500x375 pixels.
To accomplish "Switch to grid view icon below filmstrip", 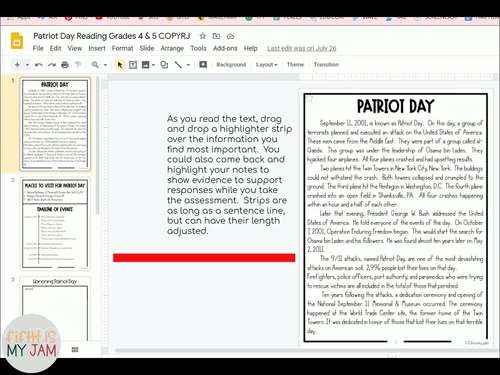I will point(75,350).
